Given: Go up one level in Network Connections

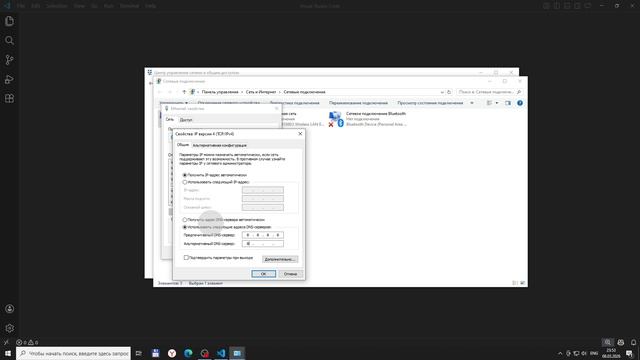Looking at the screenshot, I should tap(184, 92).
